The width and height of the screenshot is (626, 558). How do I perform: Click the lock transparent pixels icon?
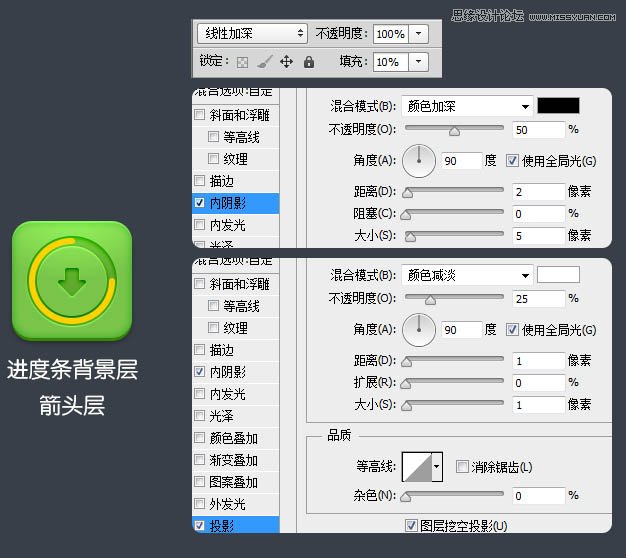pyautogui.click(x=242, y=62)
